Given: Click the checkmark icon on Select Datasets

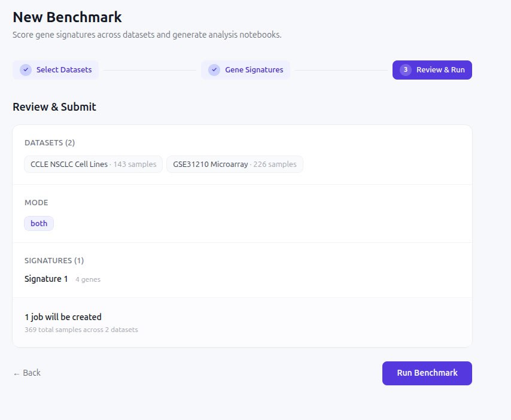Looking at the screenshot, I should [26, 70].
